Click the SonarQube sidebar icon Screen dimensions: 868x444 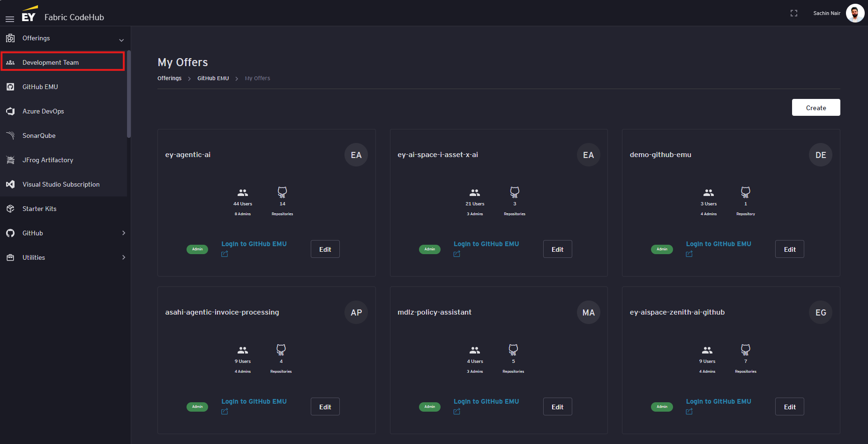point(10,135)
